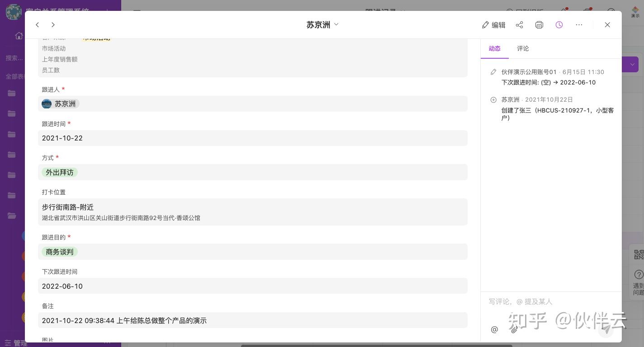Click the share icon in header
This screenshot has width=644, height=347.
tap(519, 25)
